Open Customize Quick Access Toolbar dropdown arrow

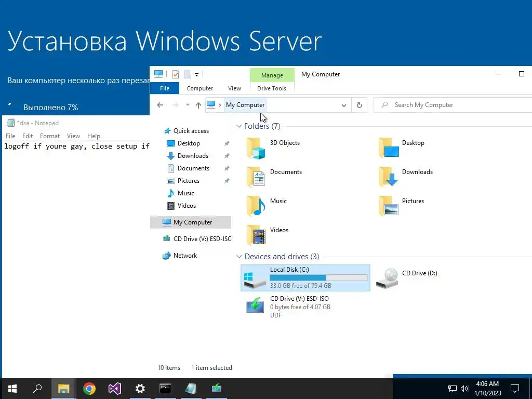click(196, 74)
